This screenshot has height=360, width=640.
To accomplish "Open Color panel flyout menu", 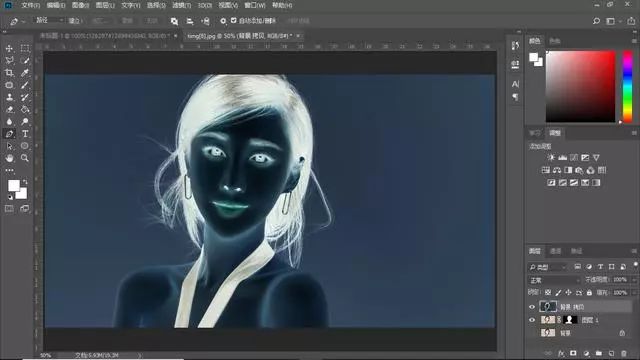I will pyautogui.click(x=634, y=41).
